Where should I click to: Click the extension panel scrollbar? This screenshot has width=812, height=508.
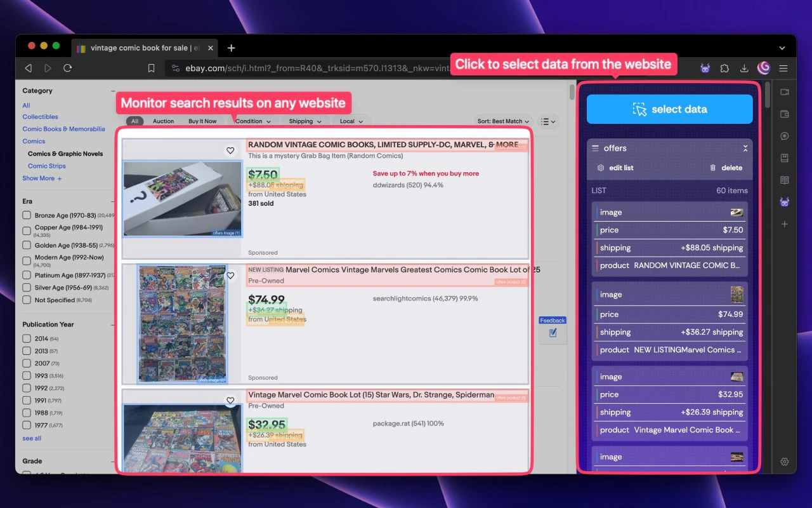click(x=768, y=95)
